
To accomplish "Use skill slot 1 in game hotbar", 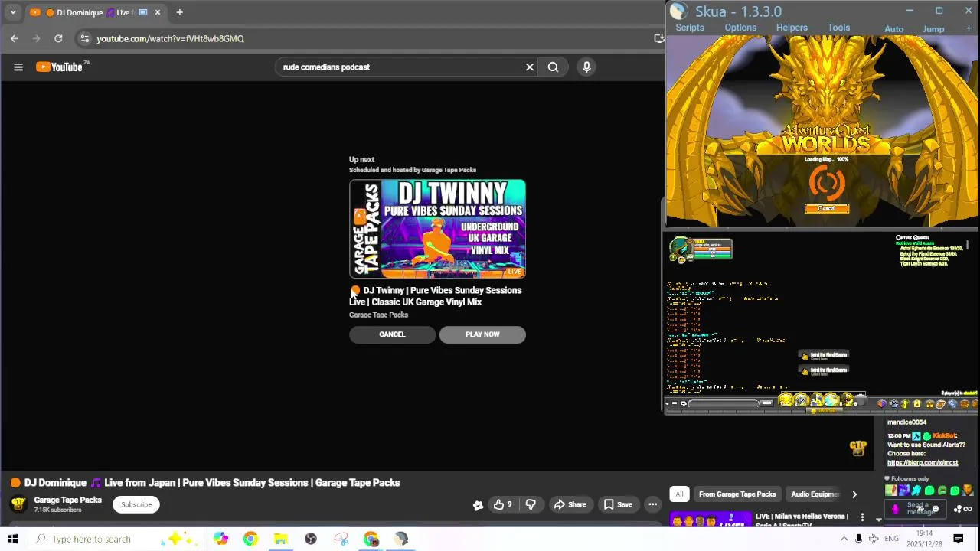I will click(786, 400).
